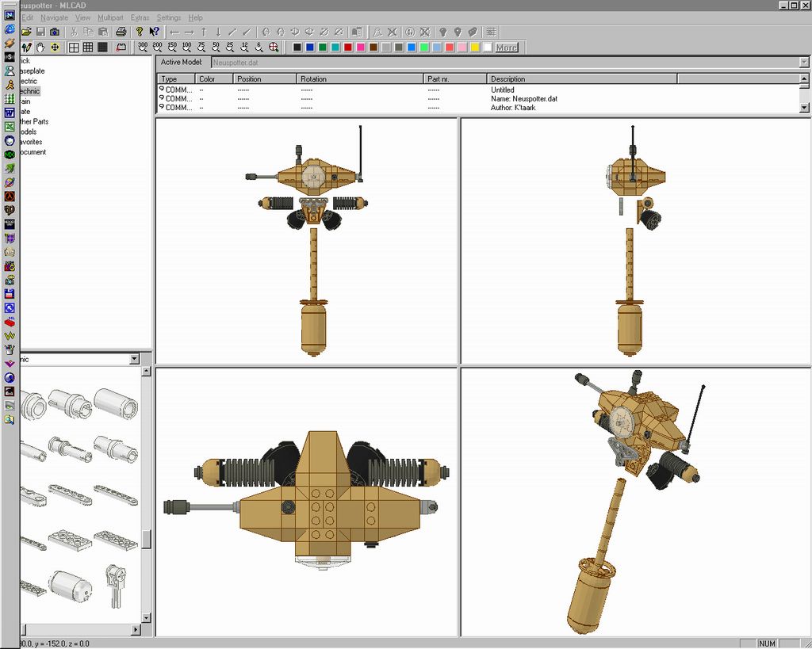Click the red snap-to-grid ruler icon

coord(121,48)
